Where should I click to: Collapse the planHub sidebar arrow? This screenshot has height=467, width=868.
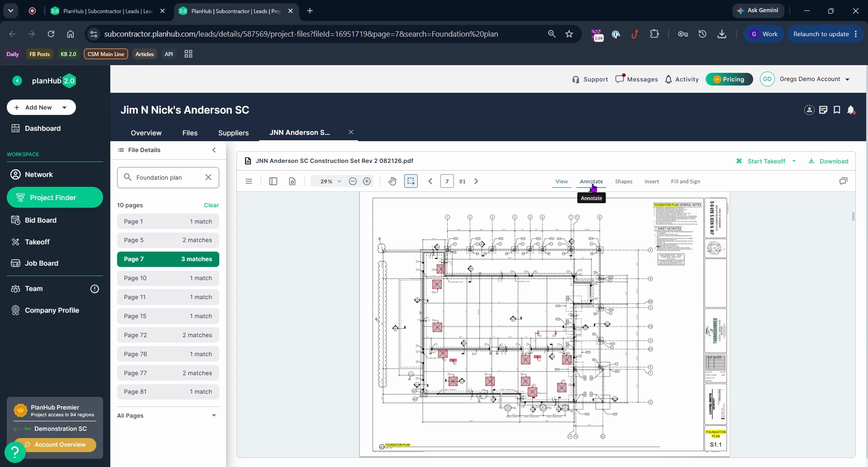17,81
